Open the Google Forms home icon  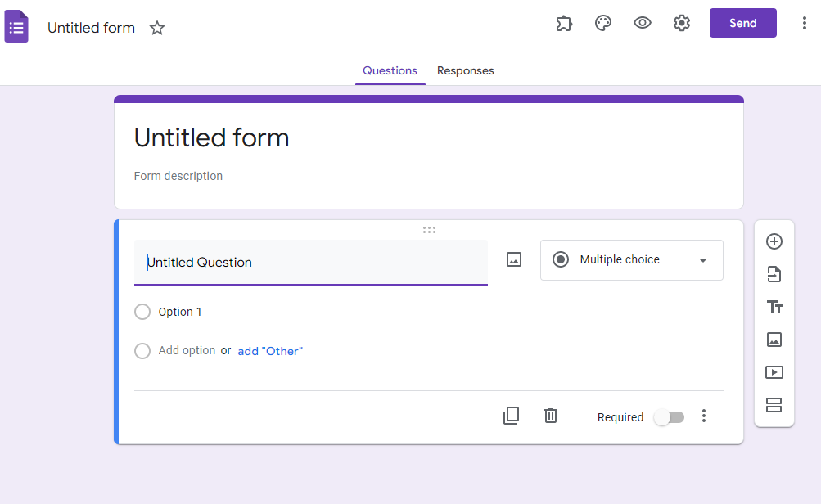point(16,26)
